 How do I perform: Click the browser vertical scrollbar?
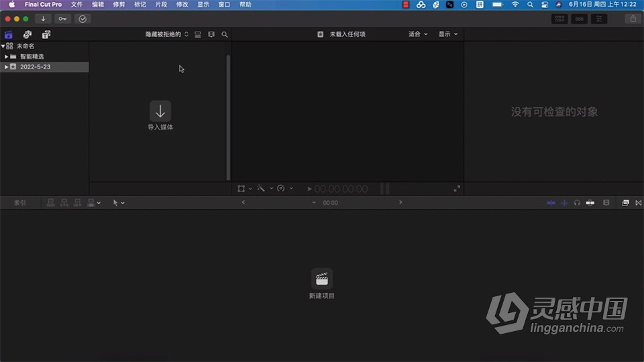[228, 118]
